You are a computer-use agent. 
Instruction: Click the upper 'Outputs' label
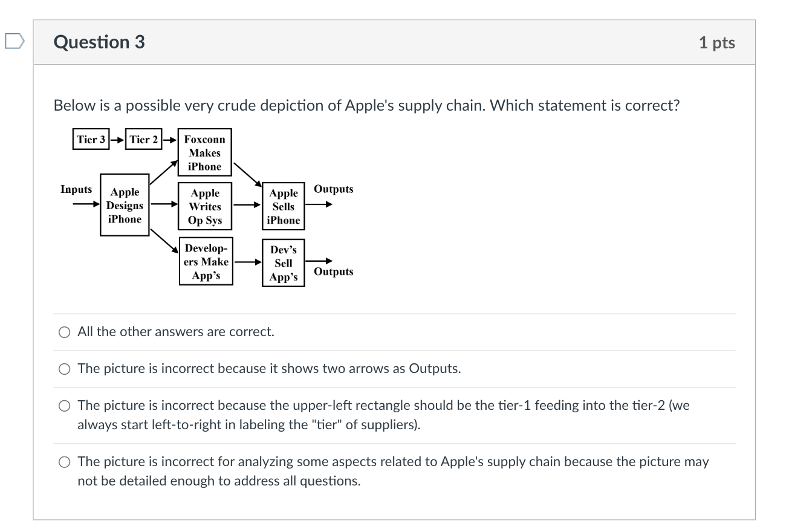click(x=333, y=189)
